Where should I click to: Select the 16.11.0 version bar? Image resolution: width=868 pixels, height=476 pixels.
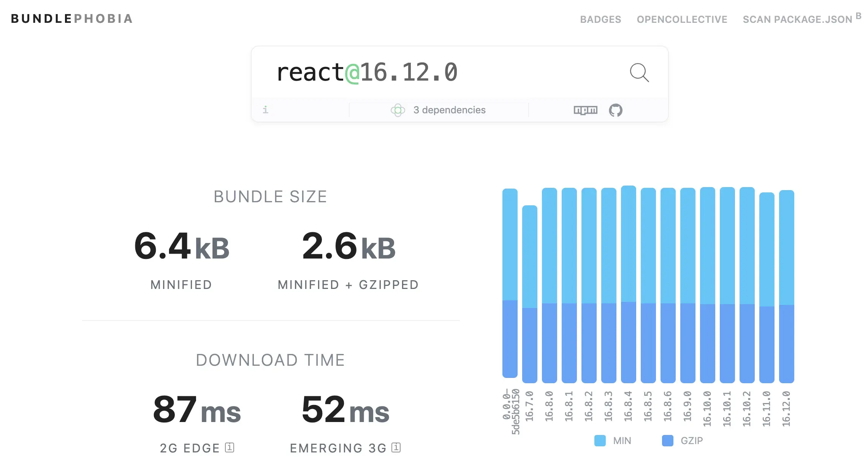(767, 288)
